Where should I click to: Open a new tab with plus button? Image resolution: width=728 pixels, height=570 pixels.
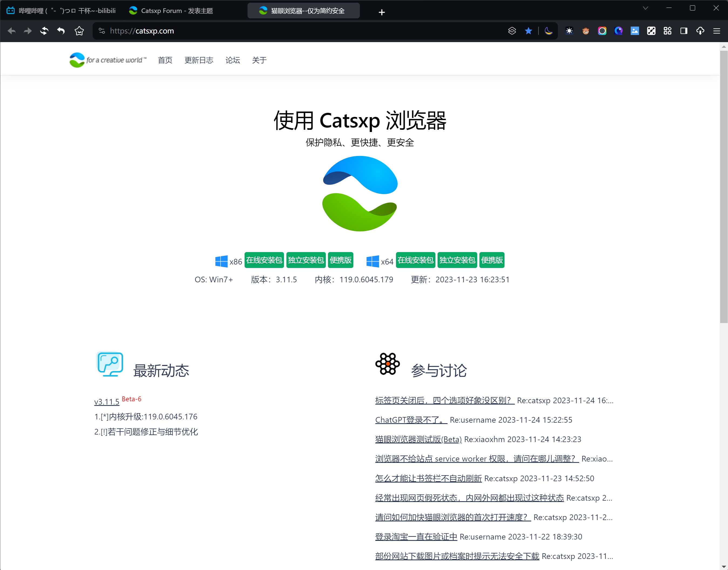pyautogui.click(x=382, y=12)
